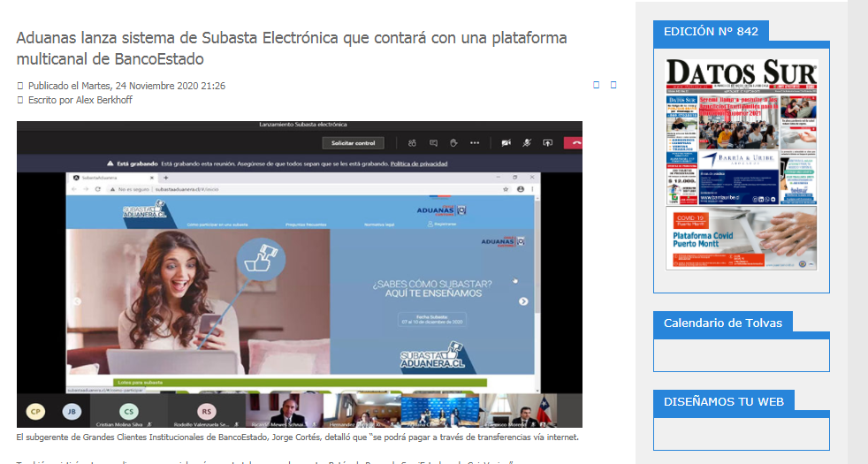The width and height of the screenshot is (868, 464).
Task: Open the 'DISEÑAMOS TU WEB' sidebar heading
Action: [x=724, y=401]
